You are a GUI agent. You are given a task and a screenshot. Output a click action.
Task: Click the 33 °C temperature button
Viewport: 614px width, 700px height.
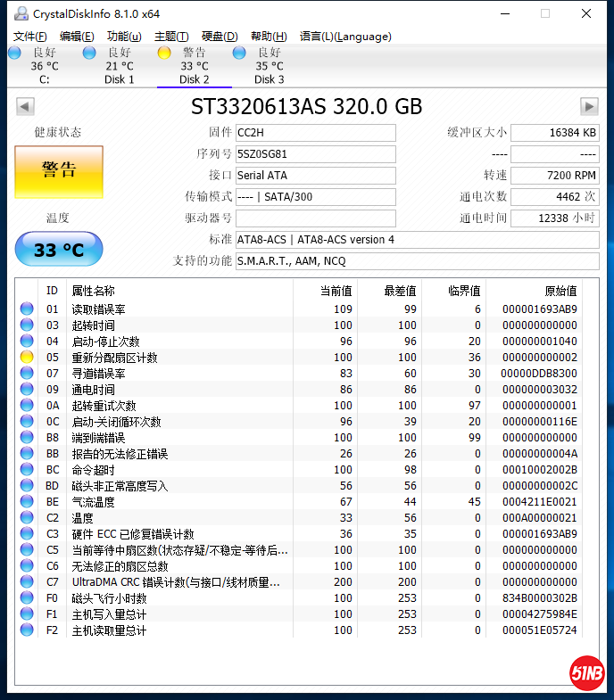coord(59,251)
